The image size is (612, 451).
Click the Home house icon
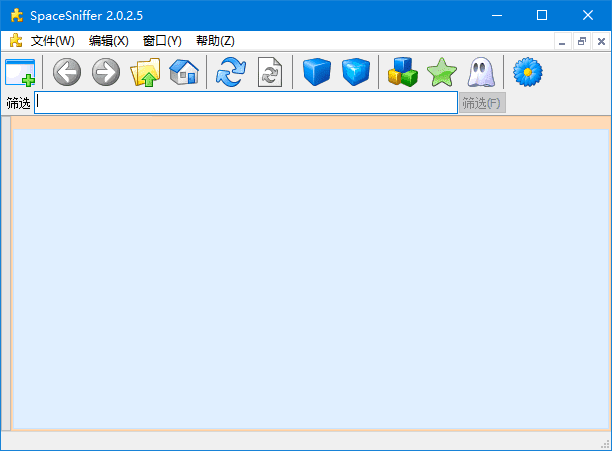(183, 73)
